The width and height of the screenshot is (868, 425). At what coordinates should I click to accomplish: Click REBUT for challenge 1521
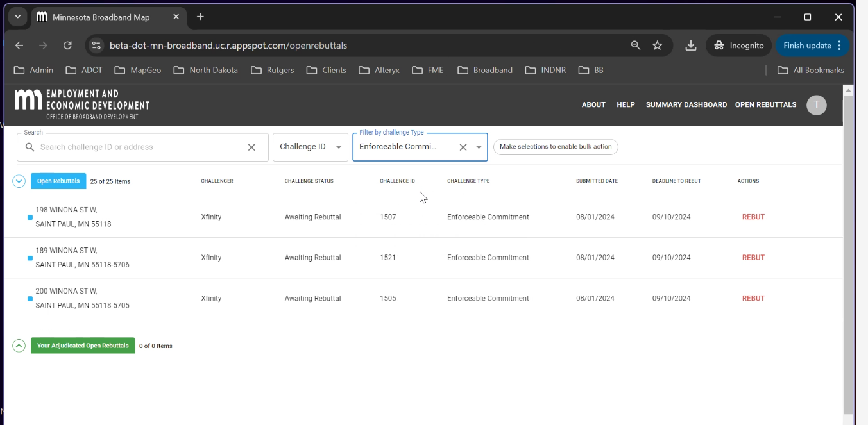point(753,258)
